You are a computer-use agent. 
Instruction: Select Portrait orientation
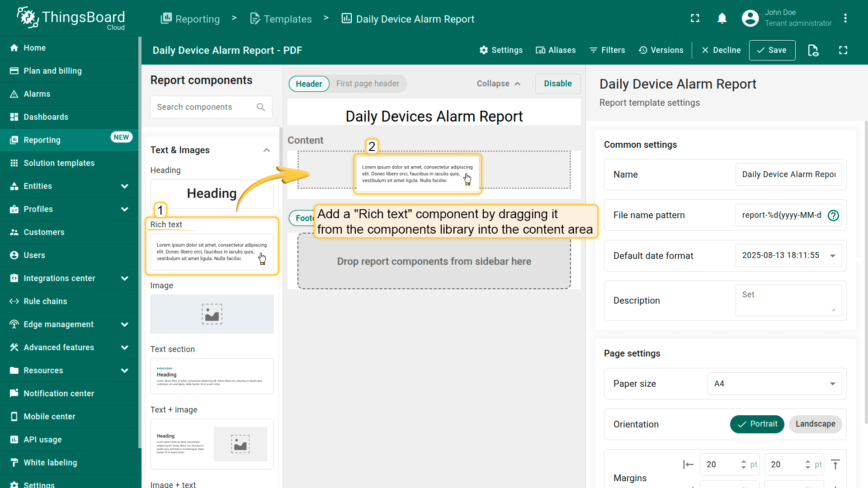tap(757, 424)
